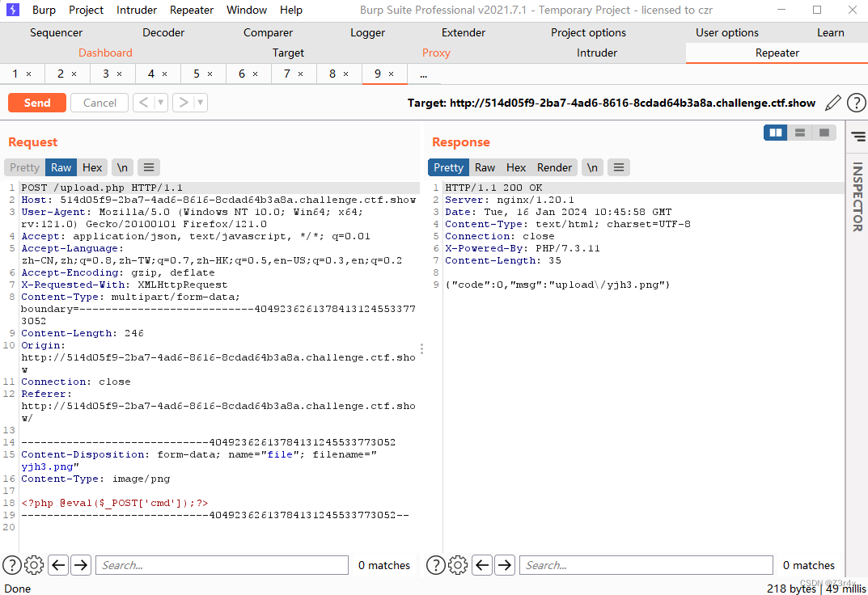Open the Extender tab
Image resolution: width=868 pixels, height=595 pixels.
click(464, 32)
